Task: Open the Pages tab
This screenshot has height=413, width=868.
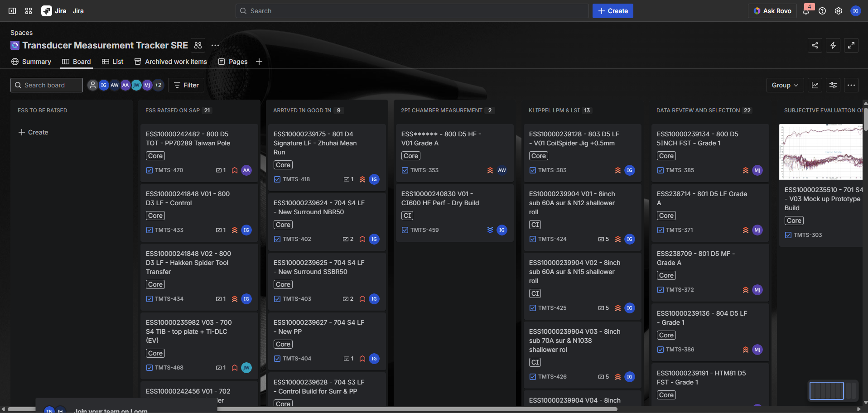Action: (x=233, y=62)
